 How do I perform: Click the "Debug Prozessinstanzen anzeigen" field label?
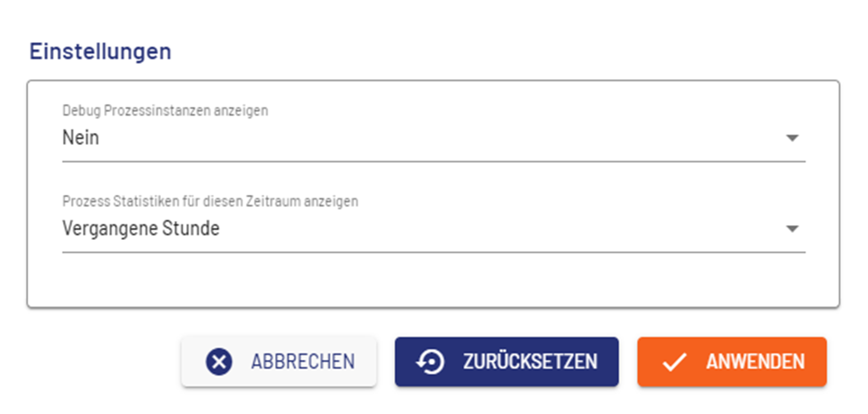[x=165, y=111]
